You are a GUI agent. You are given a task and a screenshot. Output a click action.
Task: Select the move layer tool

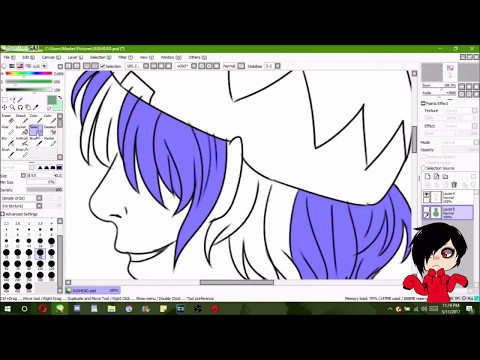[5, 107]
